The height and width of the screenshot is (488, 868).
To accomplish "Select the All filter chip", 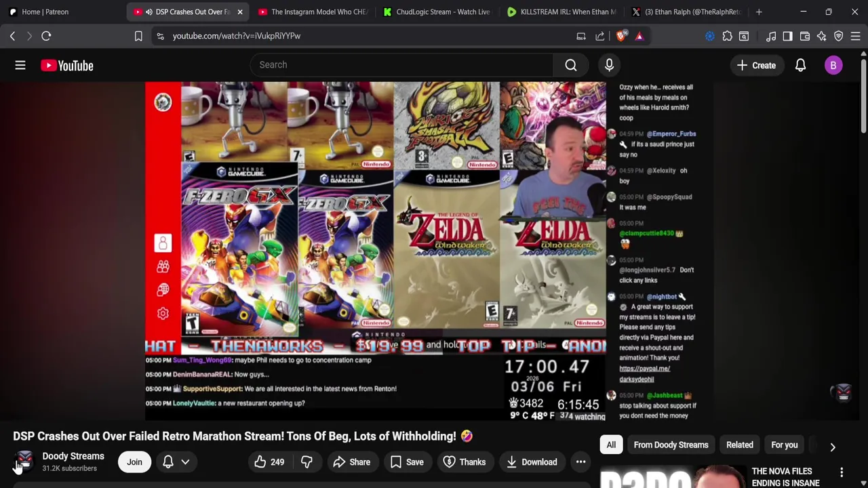I will [x=611, y=445].
